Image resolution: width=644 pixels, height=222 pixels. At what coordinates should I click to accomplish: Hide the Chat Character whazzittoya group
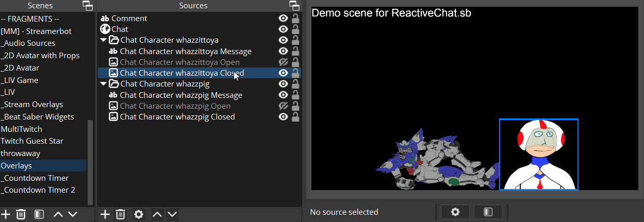[x=283, y=40]
